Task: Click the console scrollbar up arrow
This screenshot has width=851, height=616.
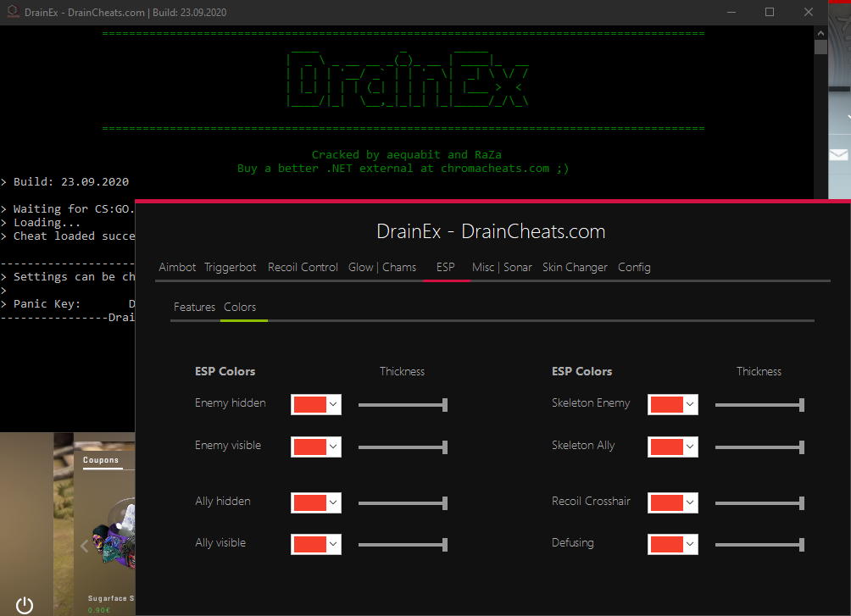Action: tap(820, 33)
